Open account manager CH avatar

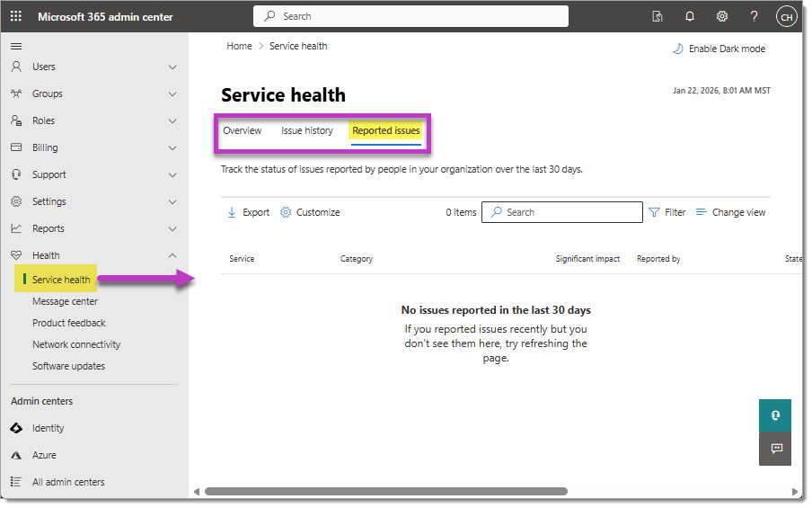coord(786,16)
